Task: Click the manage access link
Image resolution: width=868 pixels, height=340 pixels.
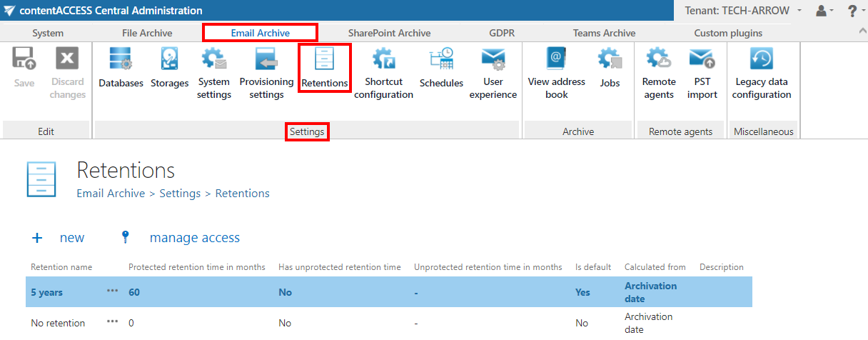Action: coord(194,238)
